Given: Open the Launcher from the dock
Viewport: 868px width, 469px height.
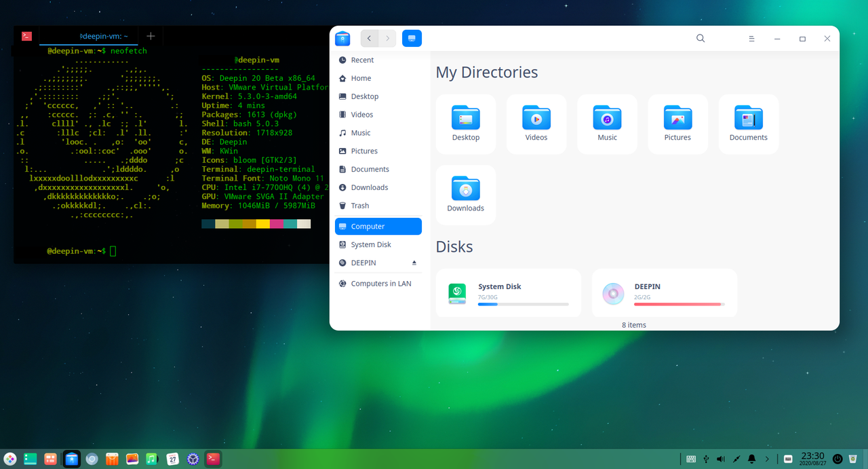Looking at the screenshot, I should [9, 459].
